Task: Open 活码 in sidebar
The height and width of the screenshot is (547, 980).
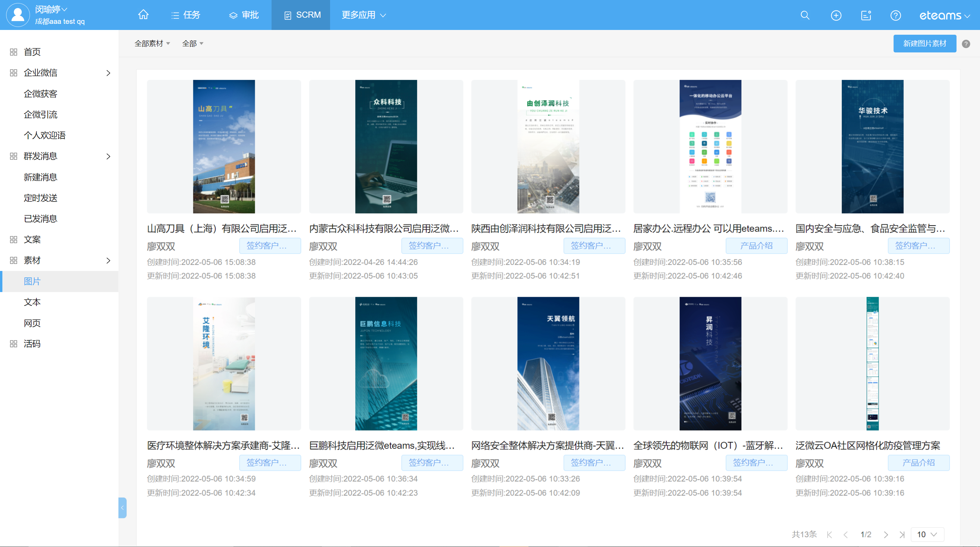Action: [x=32, y=344]
